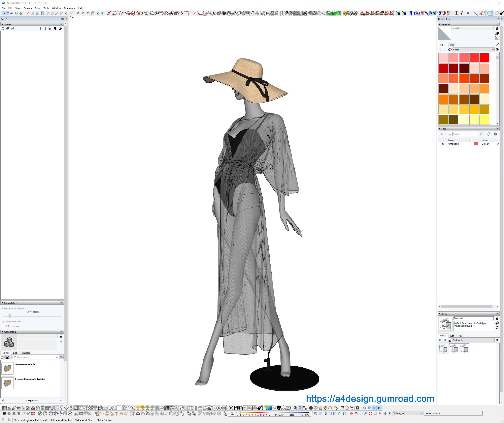Collapse the Soften Edges panel
504x423 pixels.
(x=2, y=303)
